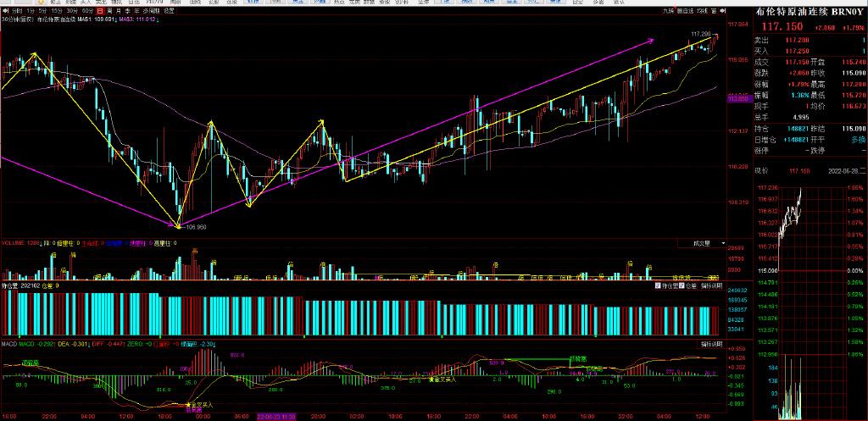This screenshot has height=421, width=868.
Task: Switch to the 周 weekly period
Action: (x=109, y=10)
